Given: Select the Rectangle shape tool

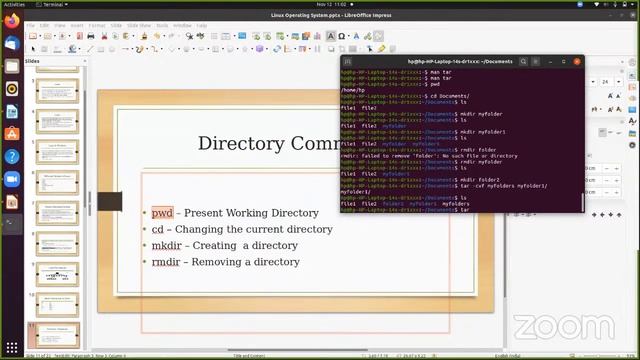Looking at the screenshot, I should pyautogui.click(x=101, y=49).
